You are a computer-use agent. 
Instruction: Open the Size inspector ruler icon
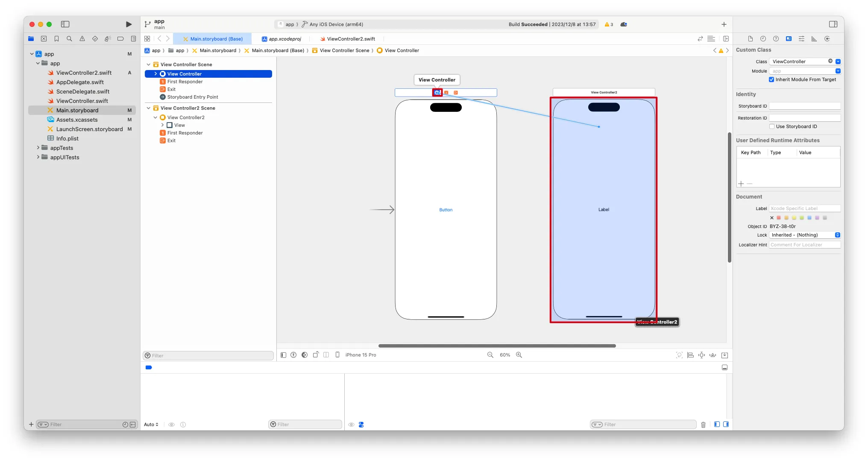(814, 39)
